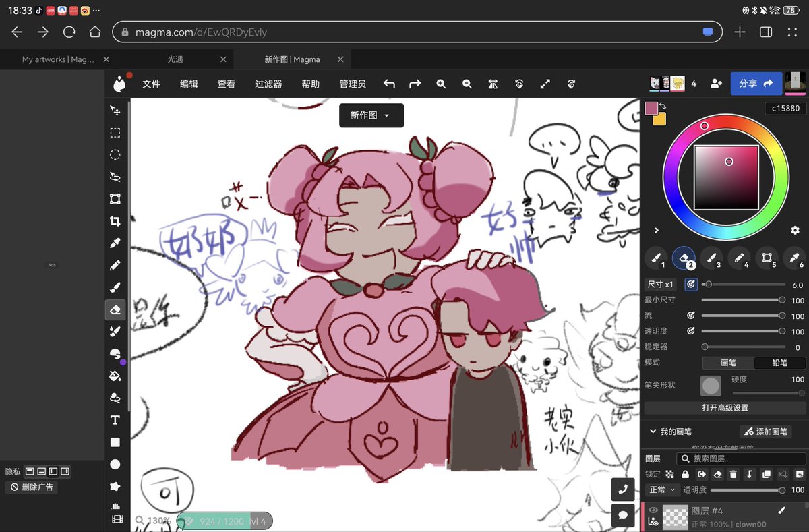
Task: Open the 编辑 menu
Action: coord(189,84)
